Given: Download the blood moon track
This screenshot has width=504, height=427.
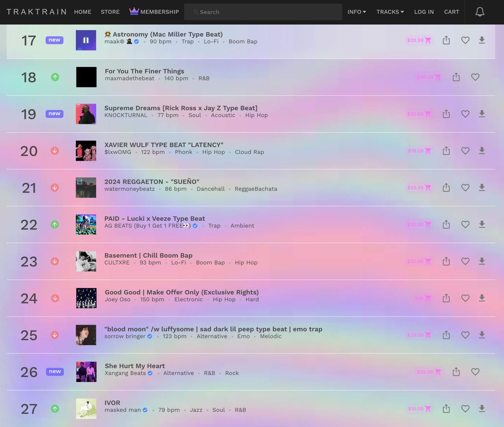Looking at the screenshot, I should click(482, 335).
